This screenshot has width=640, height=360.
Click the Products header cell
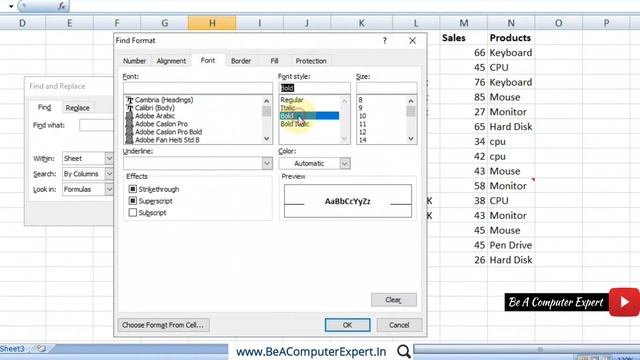pos(510,38)
